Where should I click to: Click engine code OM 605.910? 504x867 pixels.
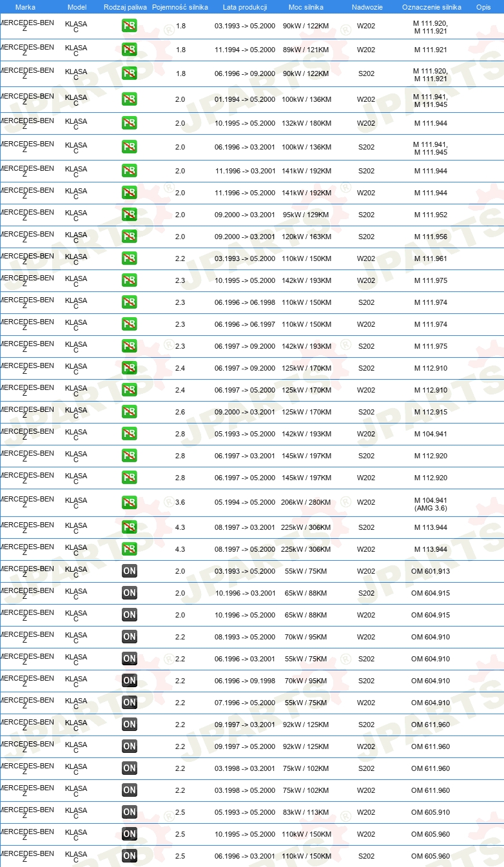click(x=431, y=812)
